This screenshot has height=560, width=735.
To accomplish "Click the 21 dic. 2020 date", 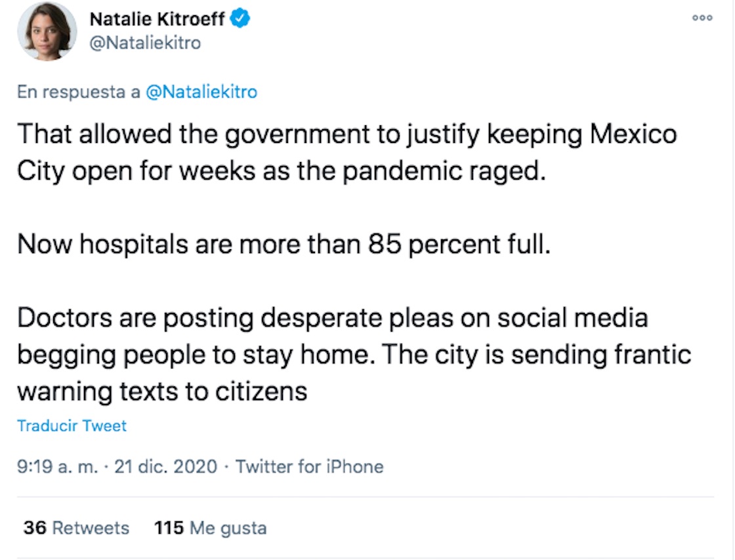I will pyautogui.click(x=165, y=467).
